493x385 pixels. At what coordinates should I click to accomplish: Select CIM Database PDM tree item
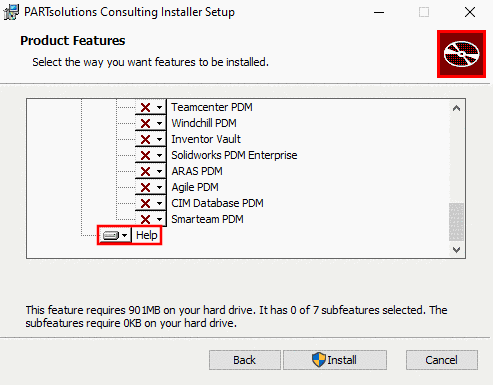tap(217, 203)
